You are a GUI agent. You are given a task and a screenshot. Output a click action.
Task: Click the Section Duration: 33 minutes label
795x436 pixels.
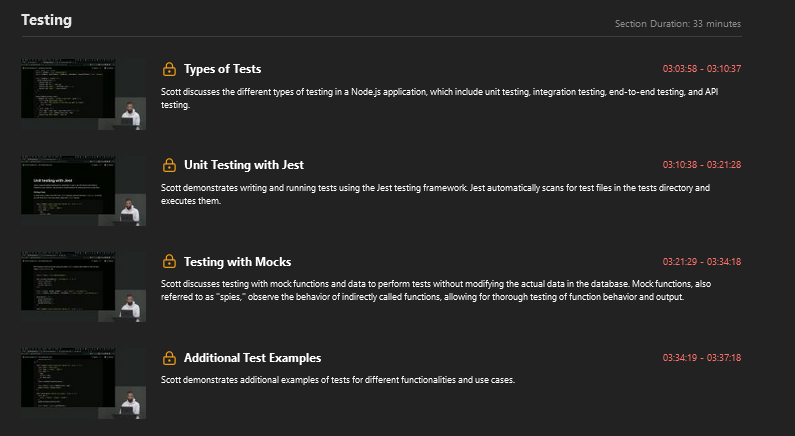678,24
